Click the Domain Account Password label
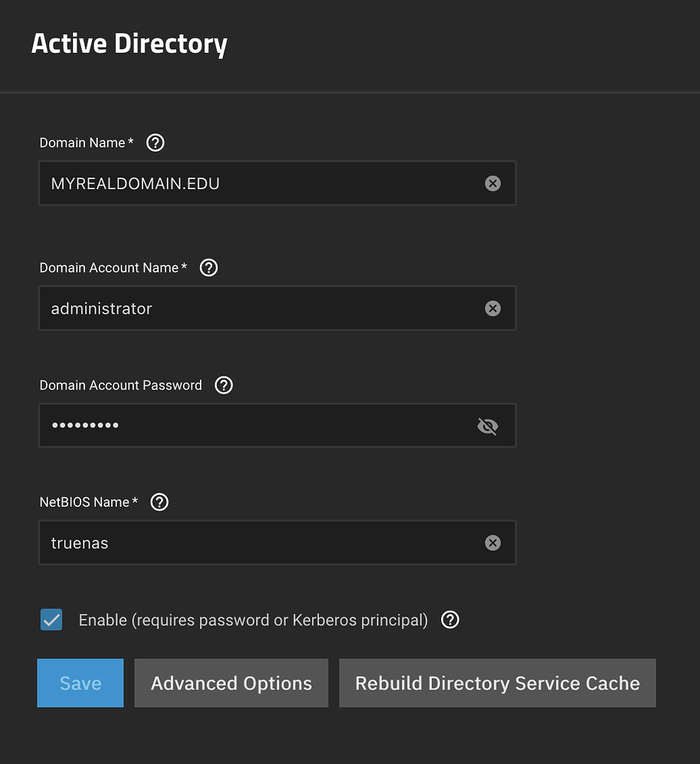Screen dimensions: 700x764 click(121, 385)
